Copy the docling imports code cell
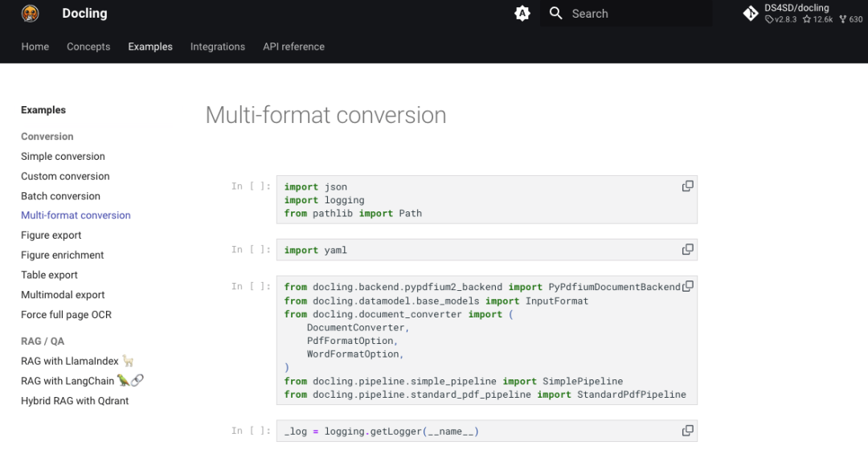 (x=687, y=287)
